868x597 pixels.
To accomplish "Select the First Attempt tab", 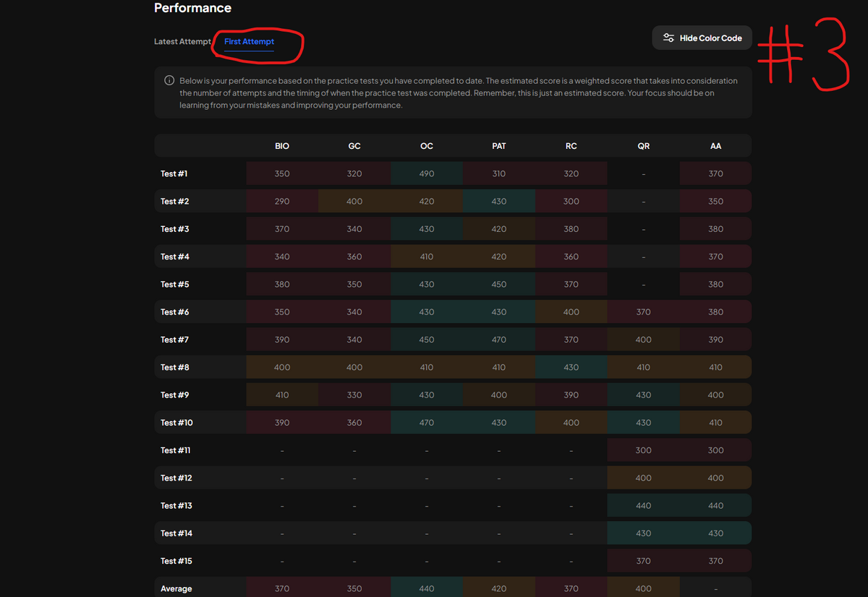I will (249, 42).
